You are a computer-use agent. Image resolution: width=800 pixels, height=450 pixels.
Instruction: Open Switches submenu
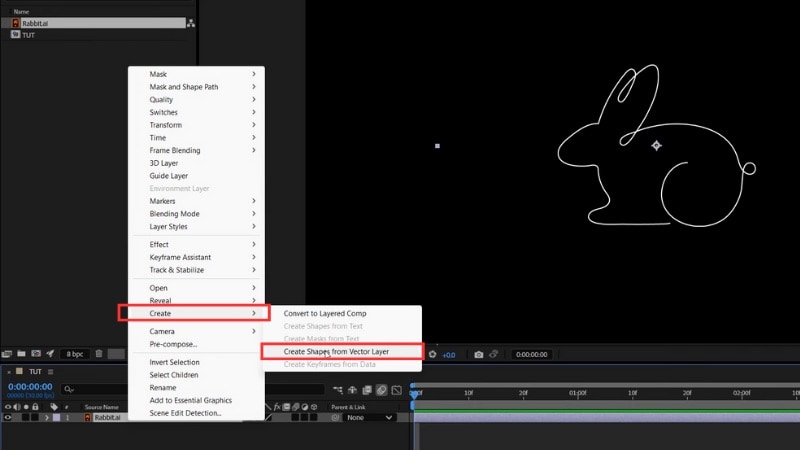click(196, 112)
